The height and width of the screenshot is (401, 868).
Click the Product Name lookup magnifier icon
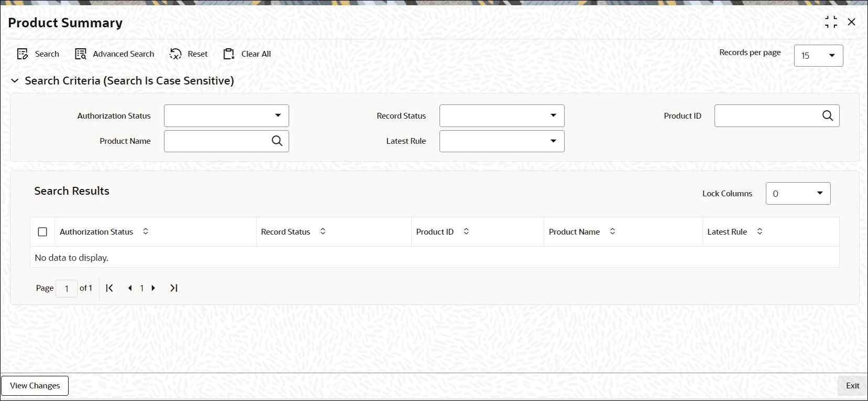277,141
